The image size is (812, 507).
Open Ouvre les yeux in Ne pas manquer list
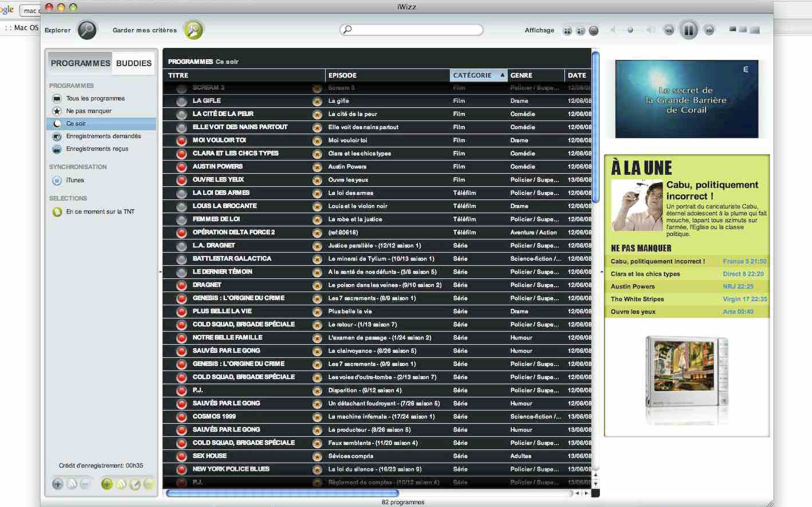pos(688,312)
